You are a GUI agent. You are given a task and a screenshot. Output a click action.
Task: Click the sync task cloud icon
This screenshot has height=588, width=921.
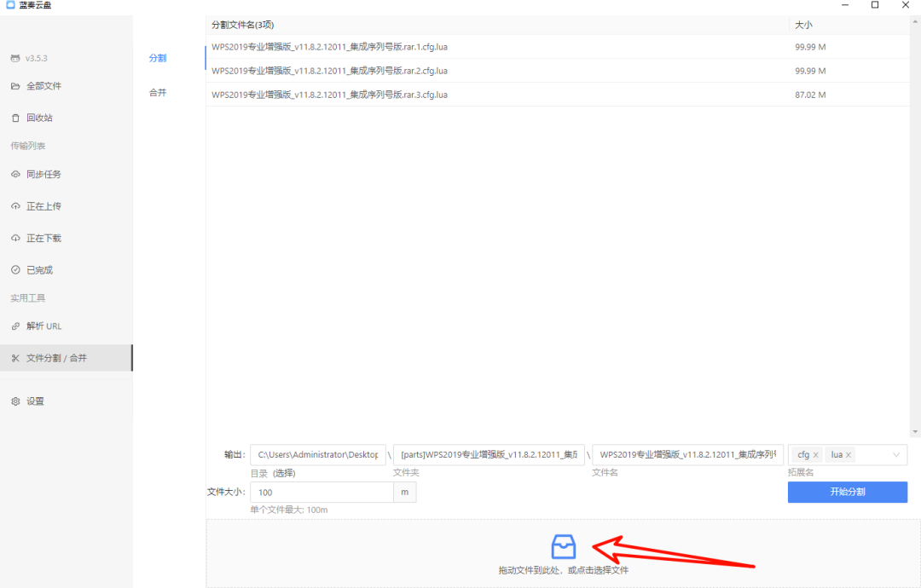[15, 175]
